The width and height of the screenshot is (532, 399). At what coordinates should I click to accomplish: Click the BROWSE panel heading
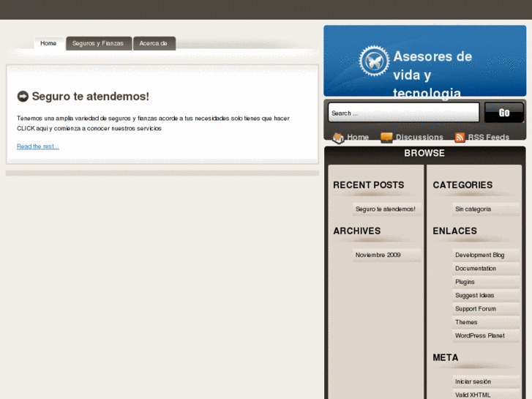click(424, 153)
